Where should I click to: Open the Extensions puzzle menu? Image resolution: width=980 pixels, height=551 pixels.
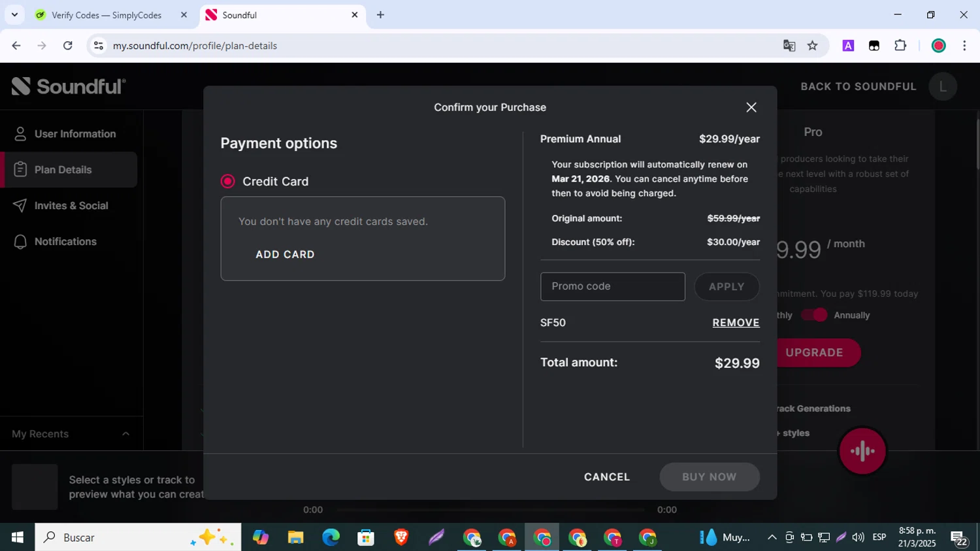(x=900, y=46)
